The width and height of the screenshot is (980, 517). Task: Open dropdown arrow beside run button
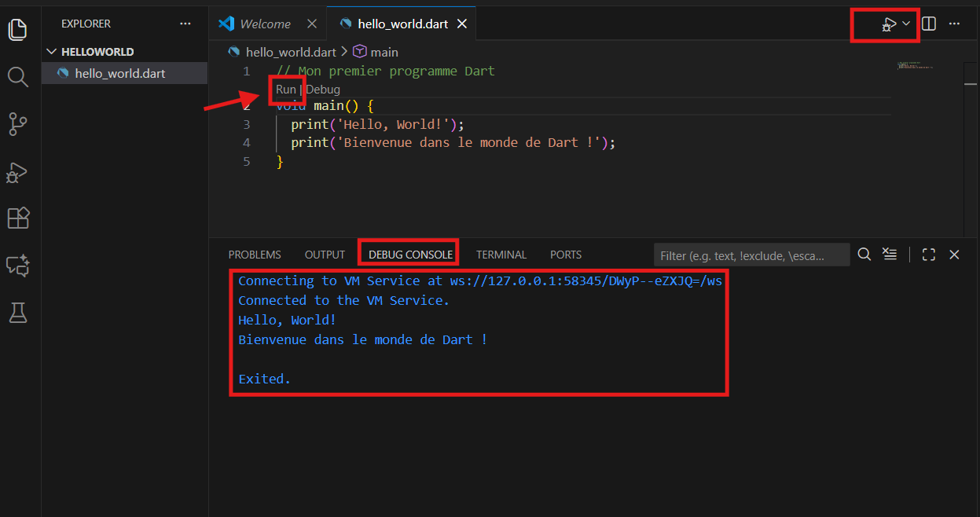906,24
